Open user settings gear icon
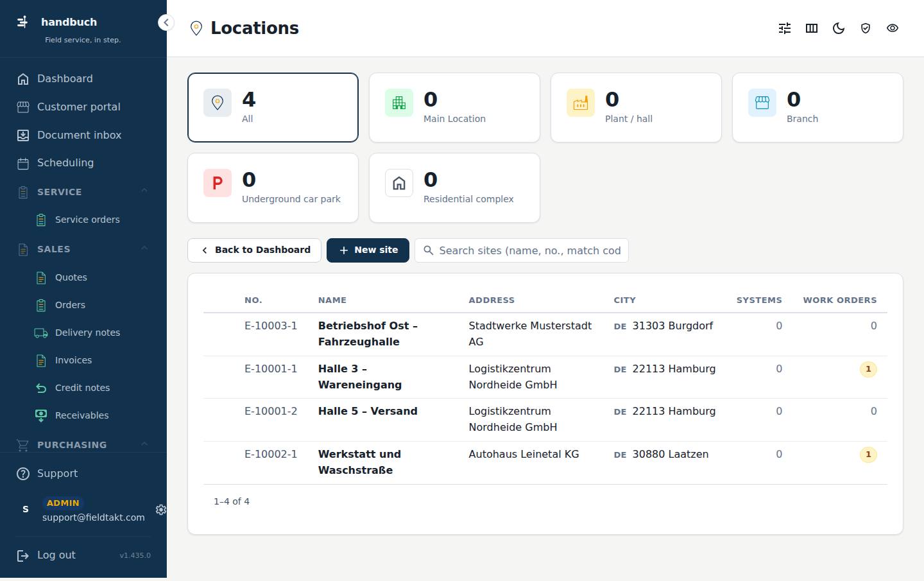The width and height of the screenshot is (924, 581). [x=161, y=510]
